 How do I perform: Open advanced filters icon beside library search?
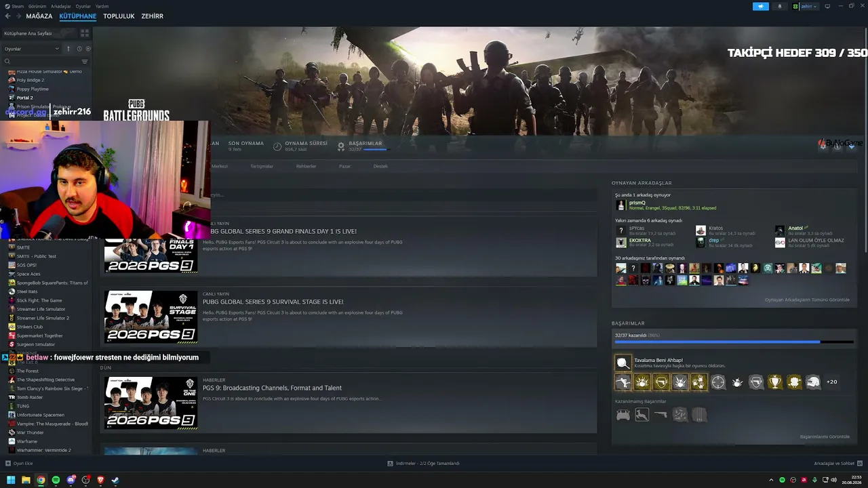point(85,62)
